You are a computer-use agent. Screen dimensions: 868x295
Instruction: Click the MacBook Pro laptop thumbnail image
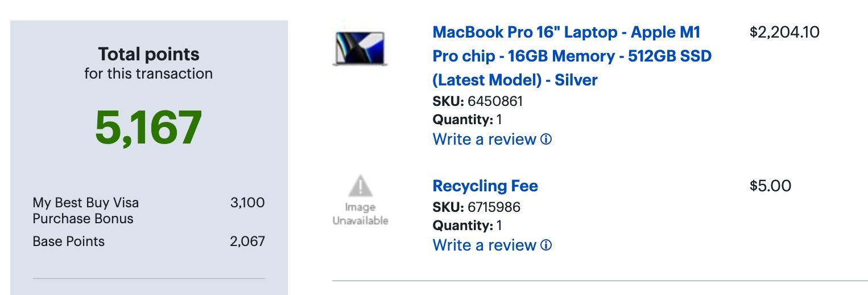(360, 48)
